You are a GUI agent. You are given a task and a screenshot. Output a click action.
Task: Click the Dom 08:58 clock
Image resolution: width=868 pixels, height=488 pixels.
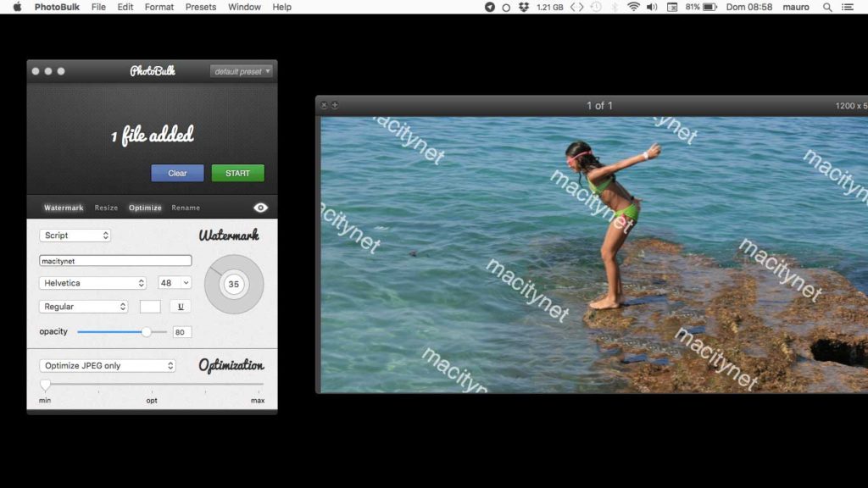point(749,7)
